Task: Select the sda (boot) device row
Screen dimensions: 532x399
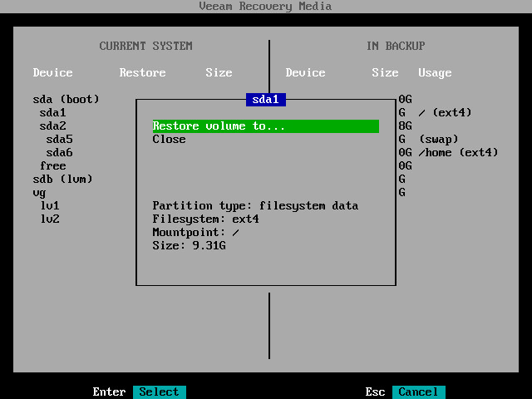Action: click(x=66, y=100)
